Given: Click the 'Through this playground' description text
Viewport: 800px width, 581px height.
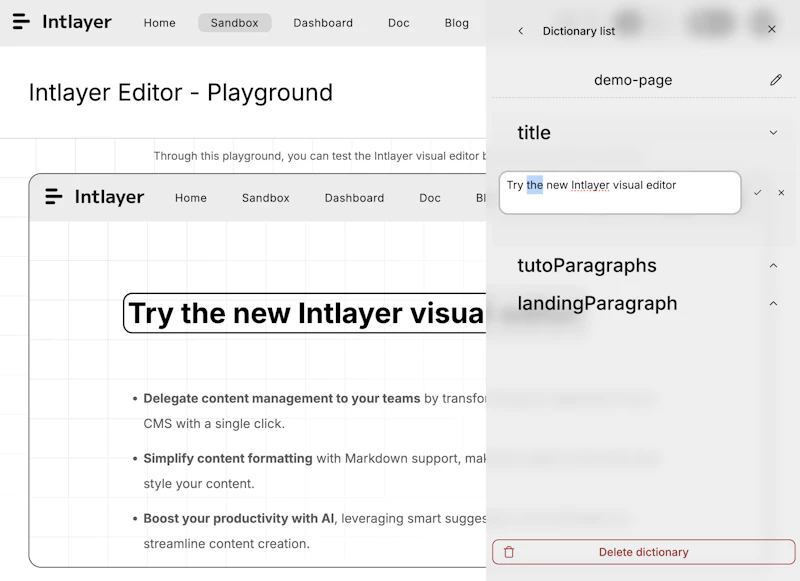Looking at the screenshot, I should pyautogui.click(x=320, y=156).
